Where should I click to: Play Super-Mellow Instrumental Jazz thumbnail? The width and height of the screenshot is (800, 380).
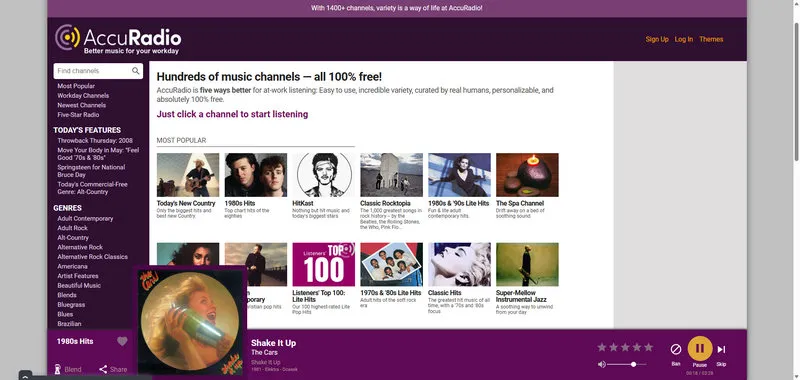(527, 264)
